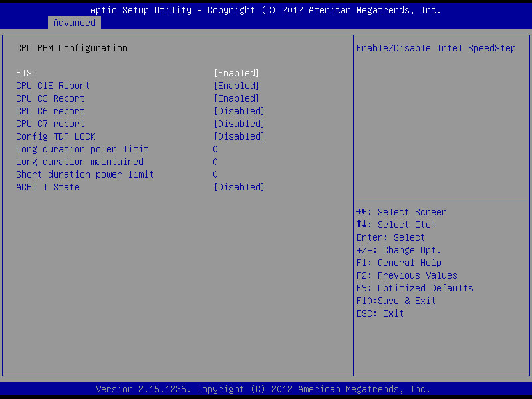Select Long duration maintained value

(x=215, y=162)
